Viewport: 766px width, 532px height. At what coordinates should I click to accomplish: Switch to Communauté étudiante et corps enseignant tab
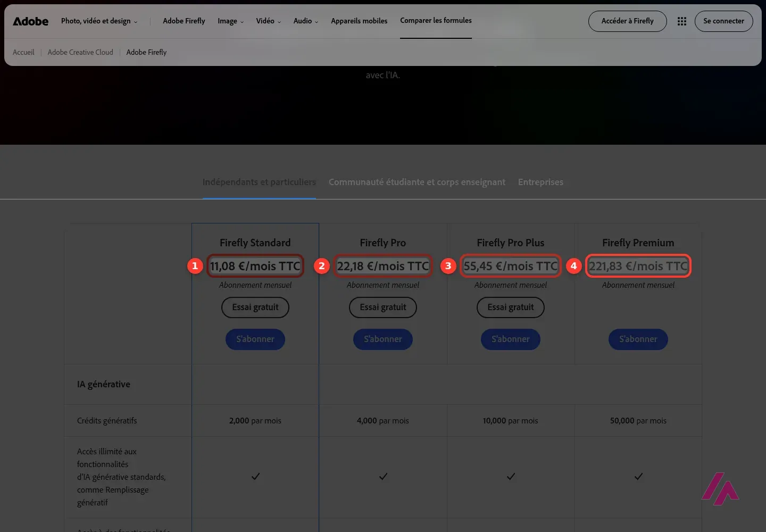[x=417, y=182]
